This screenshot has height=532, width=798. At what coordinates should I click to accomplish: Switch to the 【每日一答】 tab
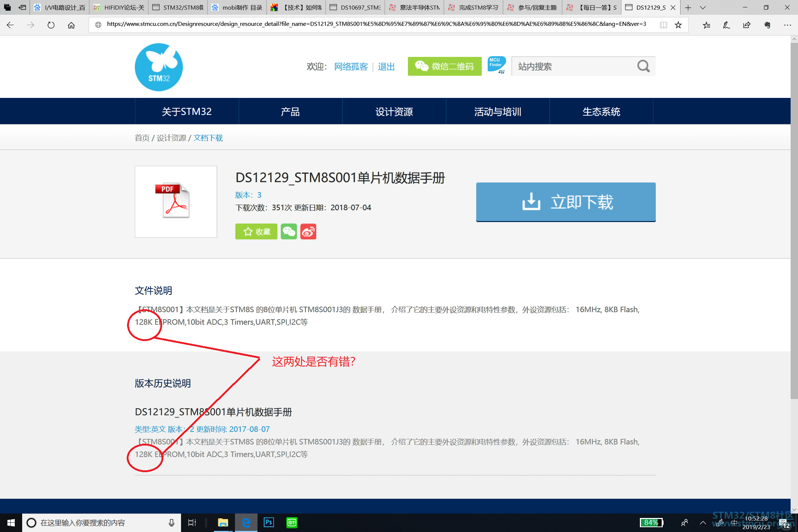pos(592,7)
